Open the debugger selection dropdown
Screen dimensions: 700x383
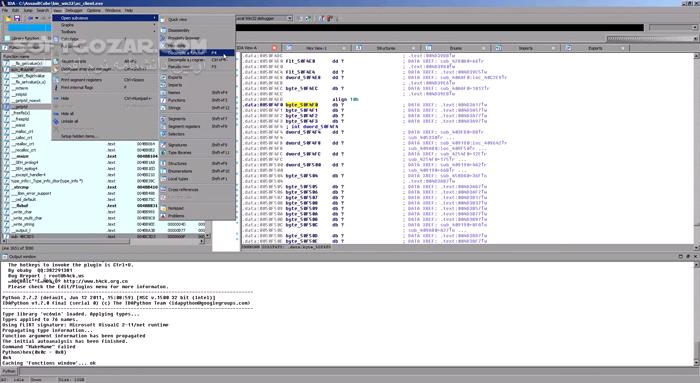click(x=290, y=18)
